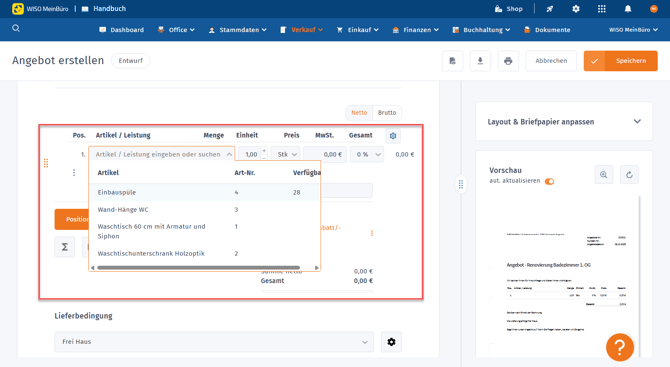Click the Artikel list column header
The height and width of the screenshot is (367, 670).
click(x=108, y=173)
